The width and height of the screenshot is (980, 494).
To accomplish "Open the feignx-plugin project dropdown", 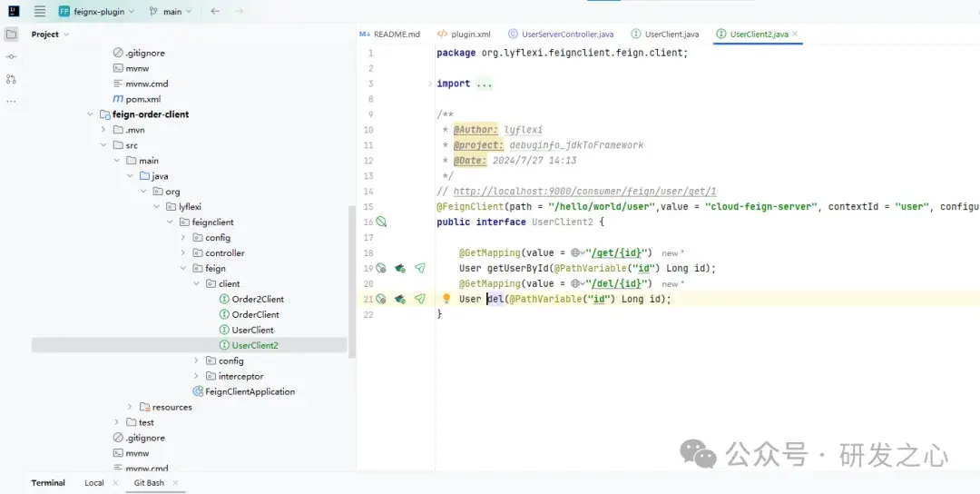I will point(96,12).
